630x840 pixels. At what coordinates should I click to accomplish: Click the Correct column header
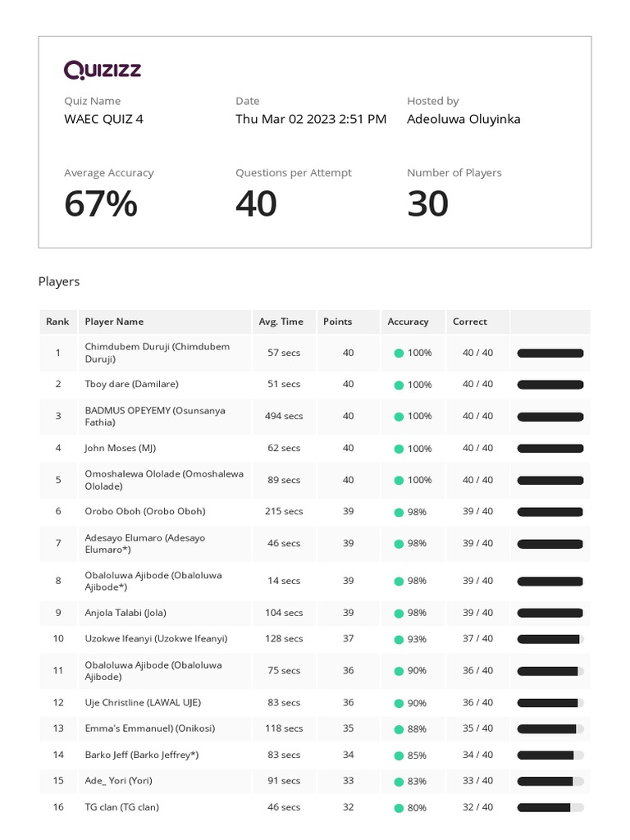(470, 322)
